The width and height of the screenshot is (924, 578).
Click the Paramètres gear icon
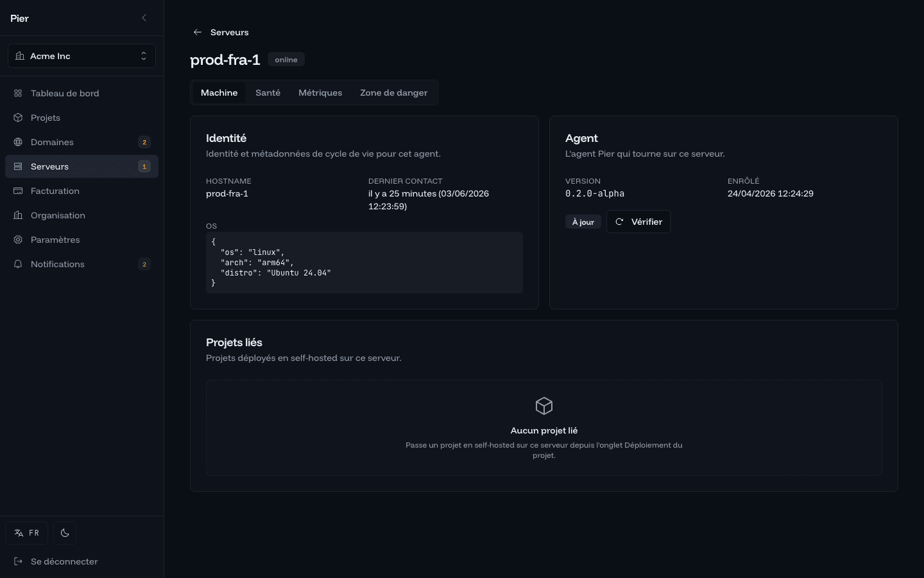tap(18, 240)
